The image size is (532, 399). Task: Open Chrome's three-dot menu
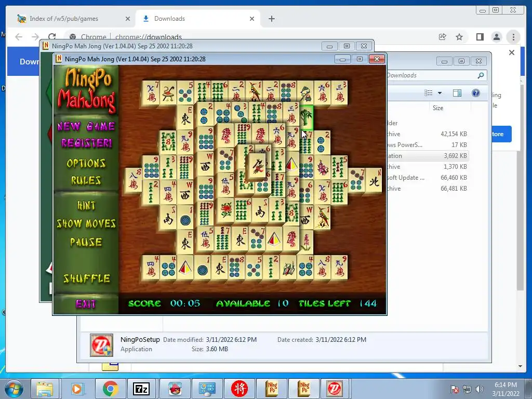tap(513, 37)
